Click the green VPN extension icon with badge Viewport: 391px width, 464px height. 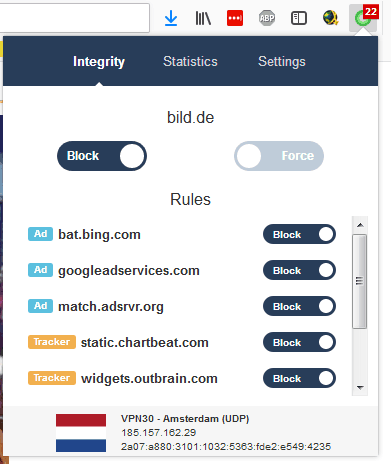coord(363,17)
